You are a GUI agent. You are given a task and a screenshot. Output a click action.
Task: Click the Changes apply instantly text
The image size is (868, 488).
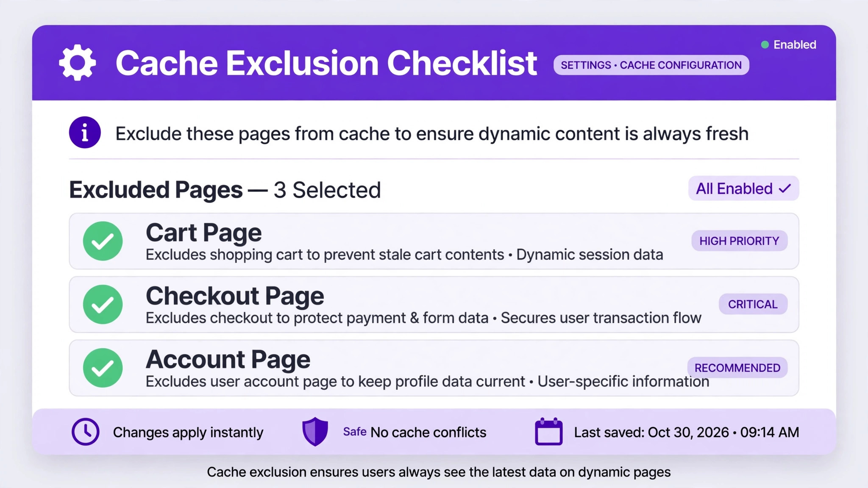point(188,433)
